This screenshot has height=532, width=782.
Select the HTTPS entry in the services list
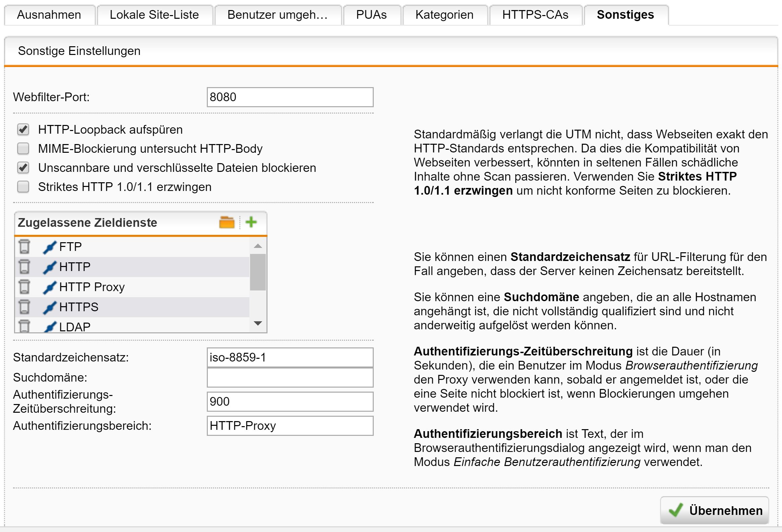[79, 307]
